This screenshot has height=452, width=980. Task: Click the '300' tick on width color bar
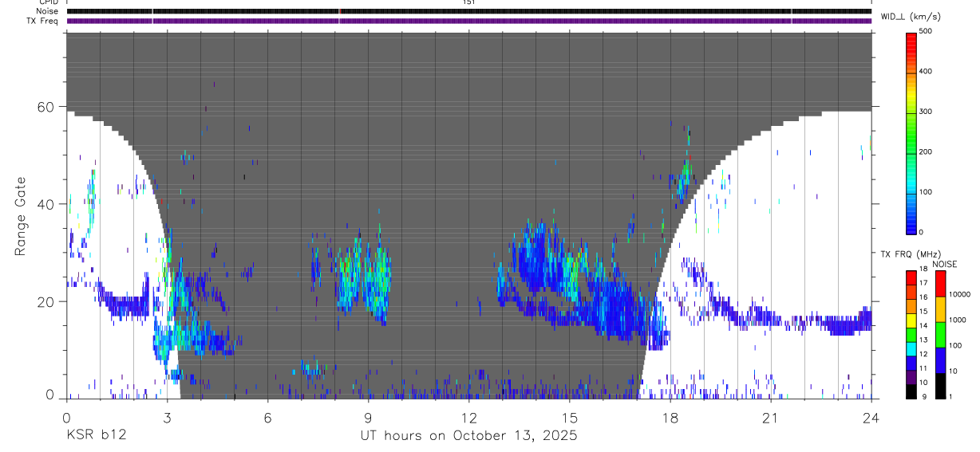926,112
